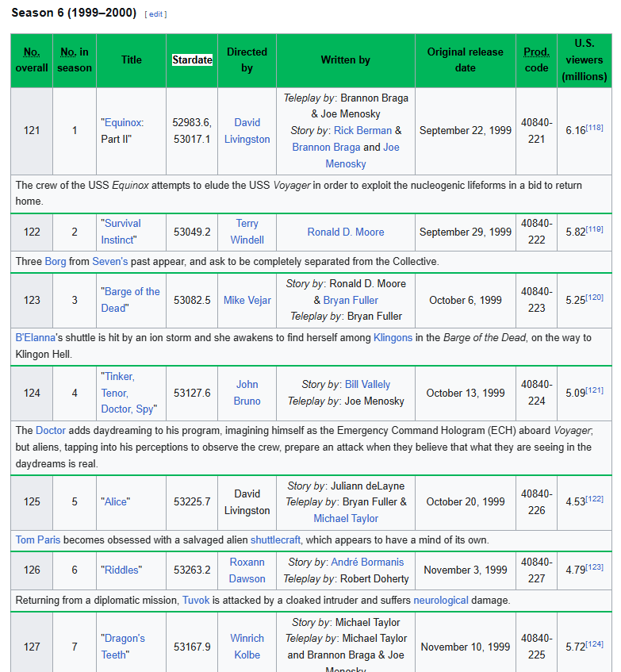Viewport: 621px width, 672px height.
Task: Click the neurological link in summary
Action: point(441,600)
